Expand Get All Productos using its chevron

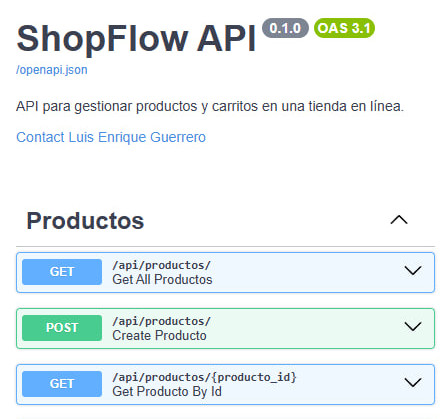coord(413,270)
